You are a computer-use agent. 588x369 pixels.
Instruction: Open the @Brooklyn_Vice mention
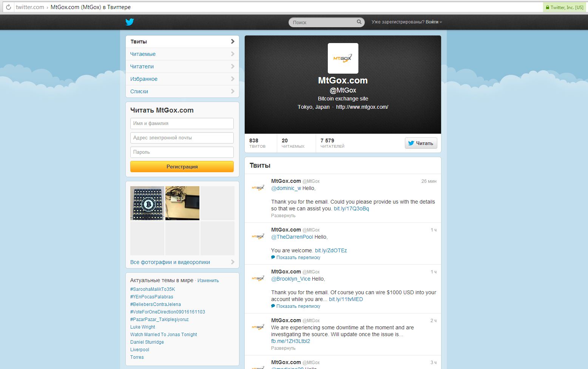291,279
